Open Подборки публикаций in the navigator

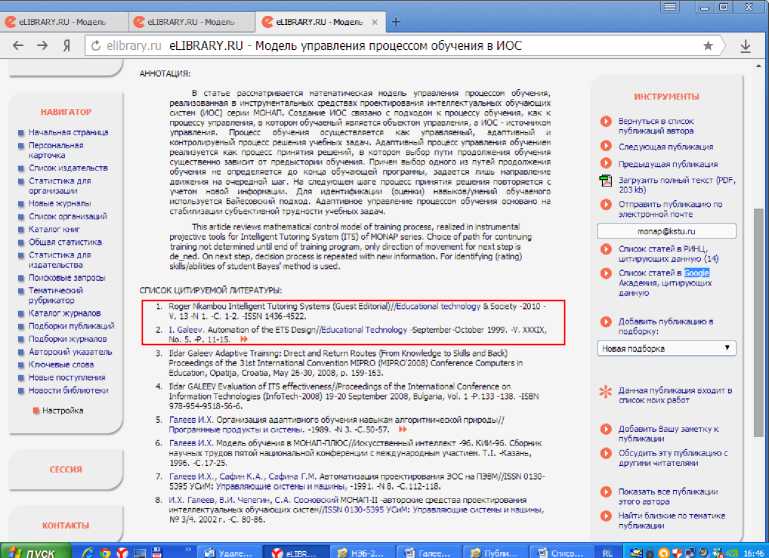coord(72,326)
